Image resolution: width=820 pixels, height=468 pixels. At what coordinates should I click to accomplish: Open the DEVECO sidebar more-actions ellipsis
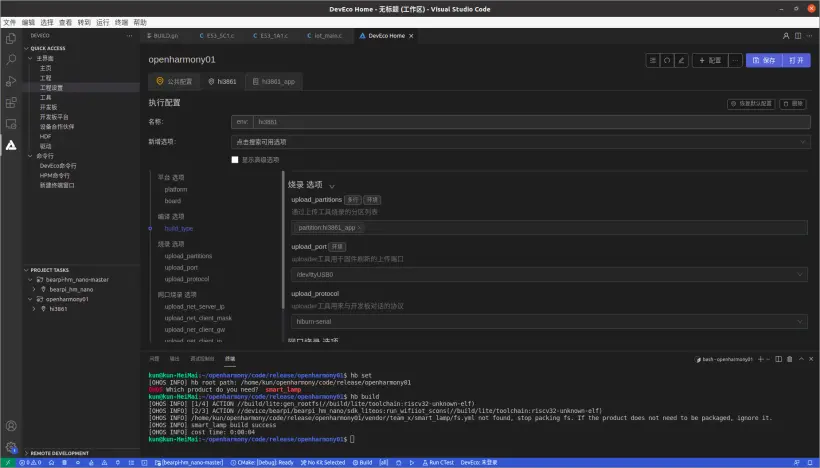click(x=129, y=36)
